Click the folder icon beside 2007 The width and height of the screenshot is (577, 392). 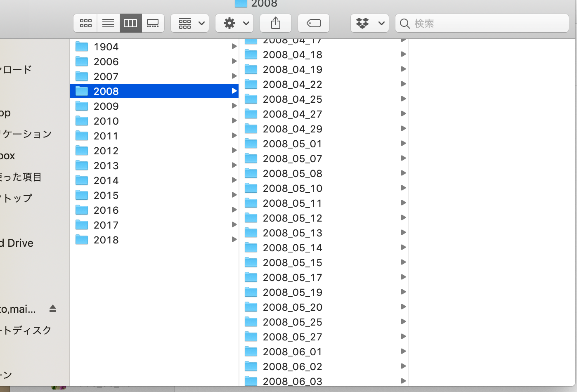point(82,76)
